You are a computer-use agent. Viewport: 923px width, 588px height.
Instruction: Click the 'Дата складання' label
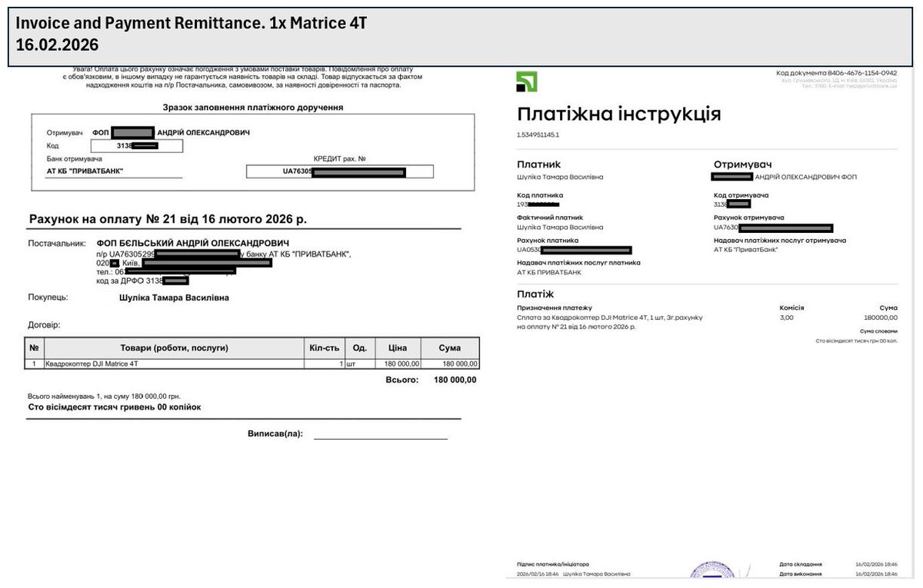coord(801,564)
